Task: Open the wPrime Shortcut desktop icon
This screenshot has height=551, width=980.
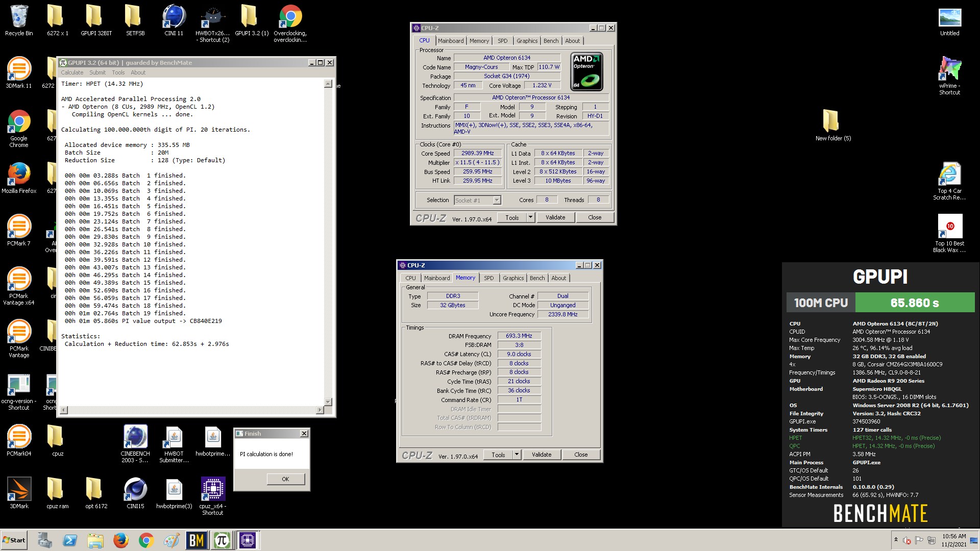Action: [949, 76]
